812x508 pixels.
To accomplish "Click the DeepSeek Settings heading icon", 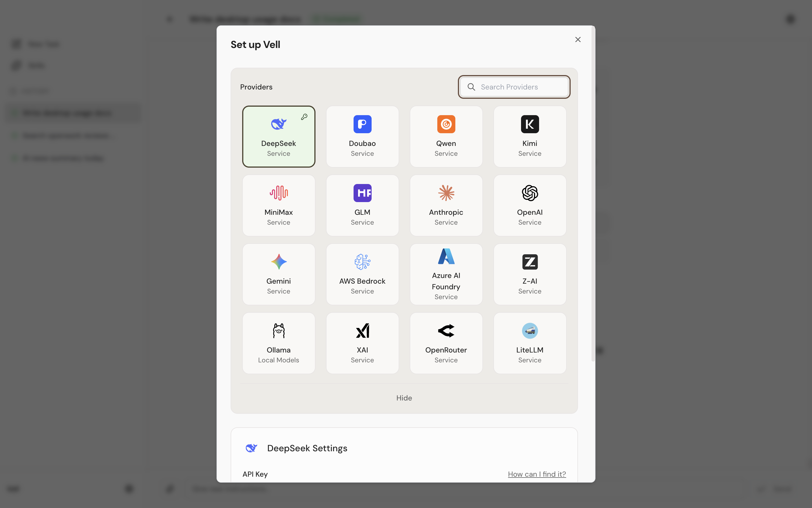I will click(251, 448).
